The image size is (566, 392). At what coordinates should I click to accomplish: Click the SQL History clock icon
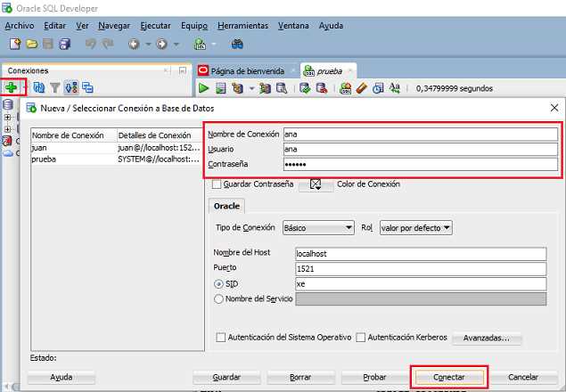pyautogui.click(x=378, y=88)
